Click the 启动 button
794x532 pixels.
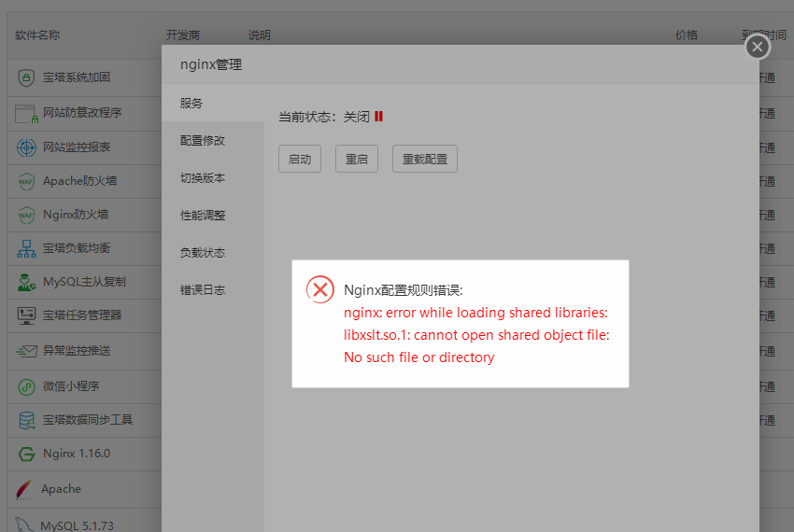click(300, 159)
